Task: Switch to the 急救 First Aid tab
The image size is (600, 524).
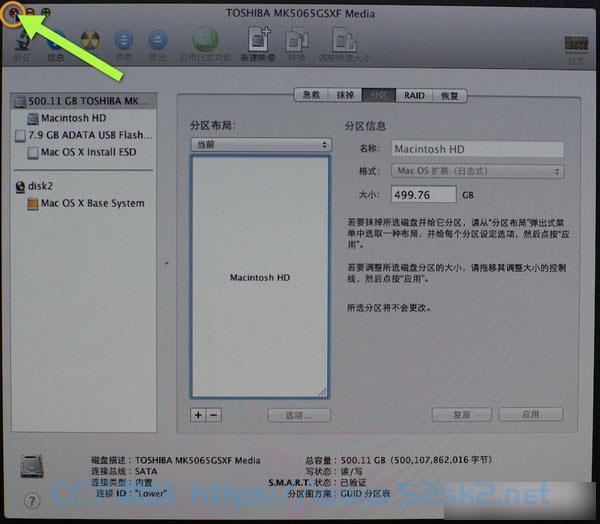Action: 311,95
